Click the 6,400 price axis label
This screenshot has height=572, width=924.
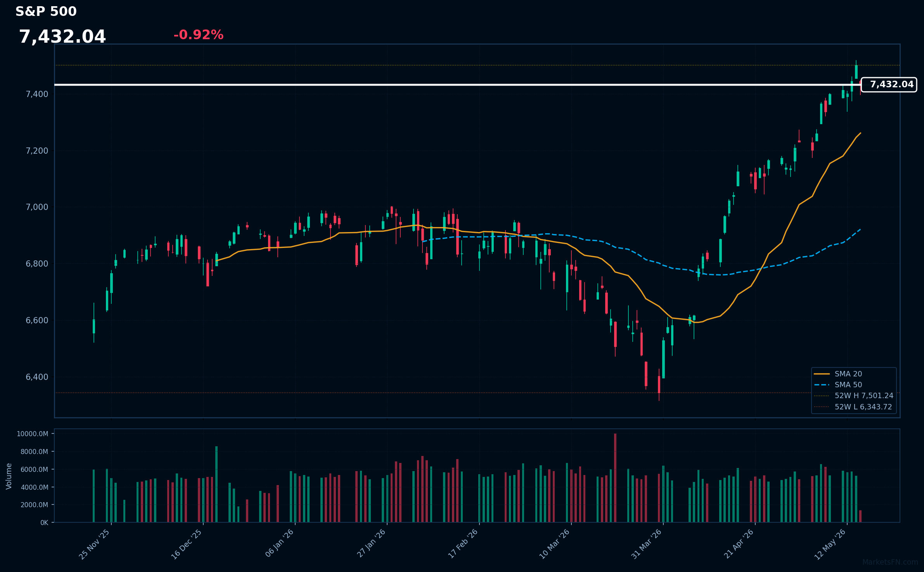pyautogui.click(x=37, y=377)
